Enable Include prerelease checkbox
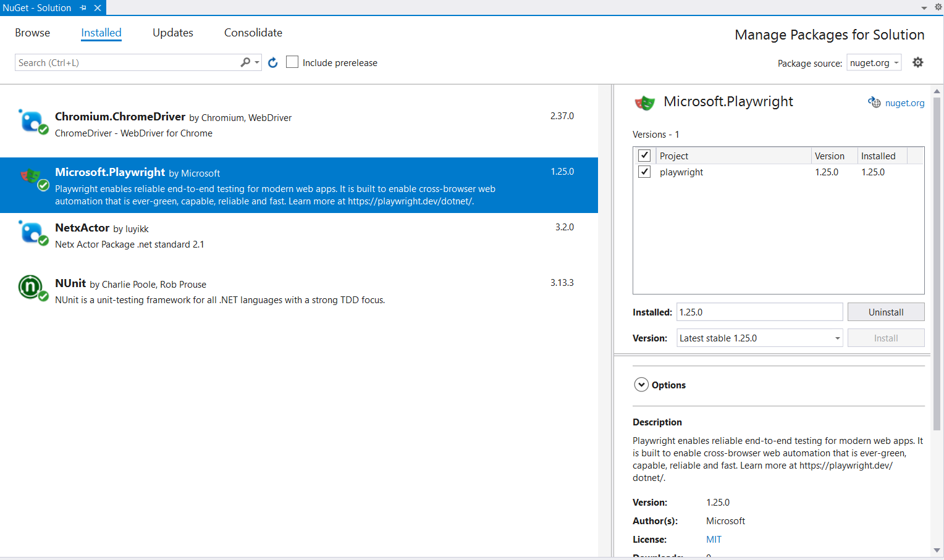Image resolution: width=944 pixels, height=560 pixels. point(292,62)
